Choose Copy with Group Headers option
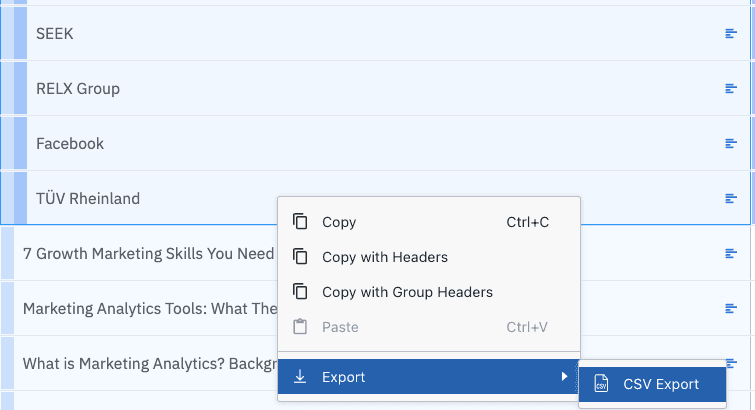This screenshot has height=410, width=755. coord(407,292)
